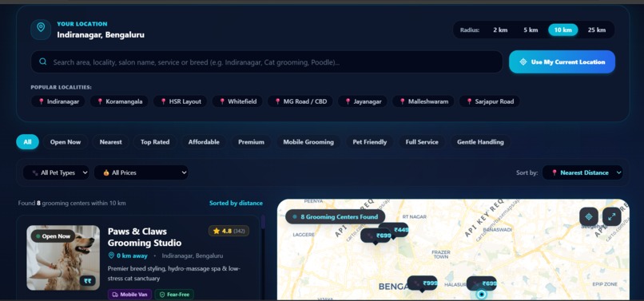Click the search area or salon input field
644x301 pixels.
pos(267,62)
